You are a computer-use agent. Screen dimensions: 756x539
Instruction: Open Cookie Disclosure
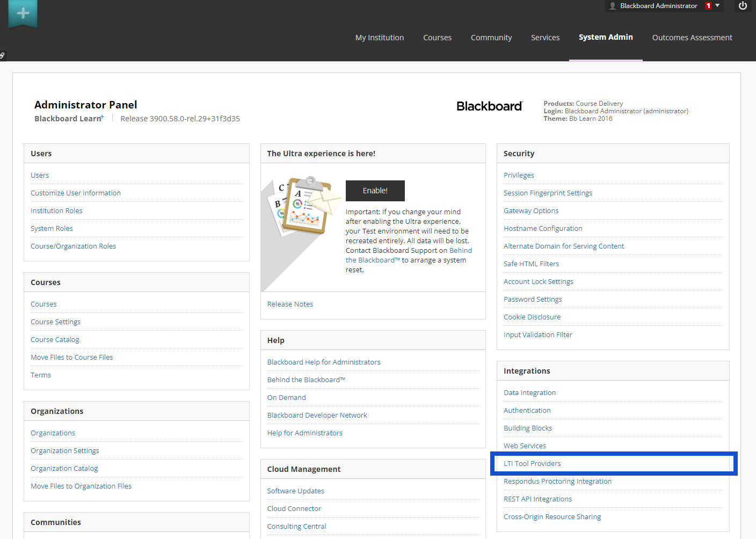click(x=532, y=317)
